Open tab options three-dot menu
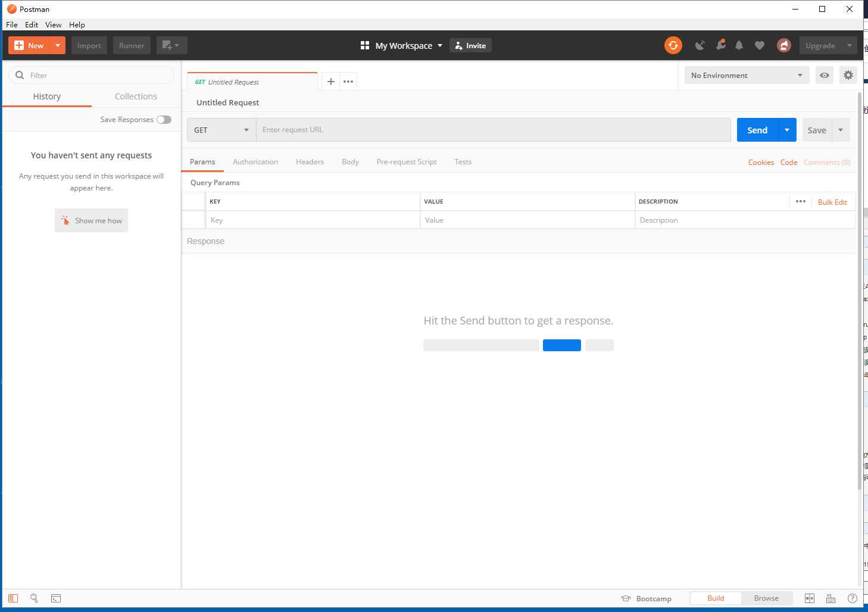Viewport: 868px width, 612px height. point(348,82)
